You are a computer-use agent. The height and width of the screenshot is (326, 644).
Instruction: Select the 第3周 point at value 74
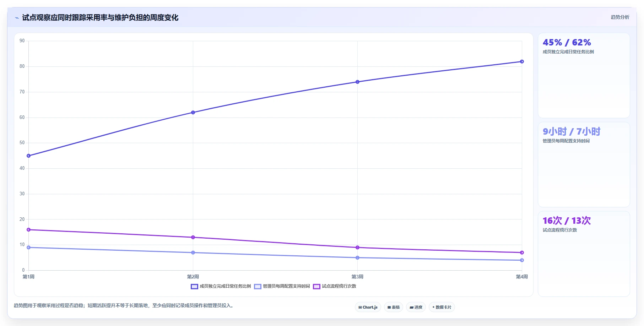pos(358,82)
